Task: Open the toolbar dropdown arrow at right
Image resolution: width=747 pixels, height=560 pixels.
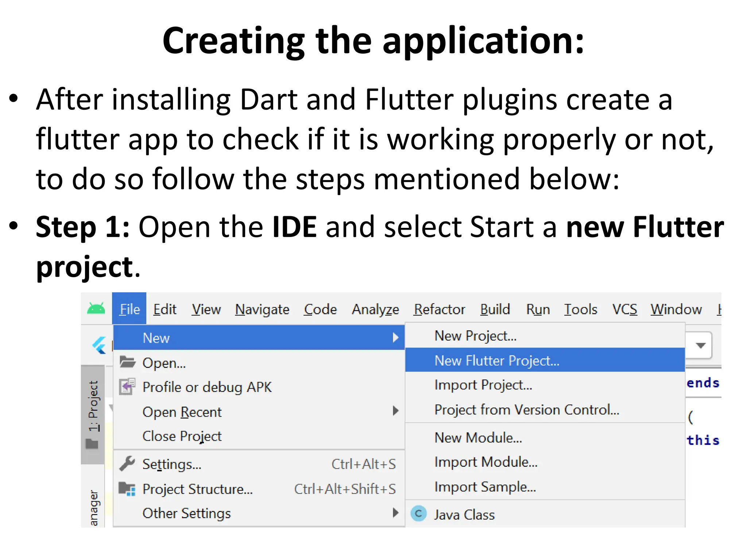Action: (700, 345)
